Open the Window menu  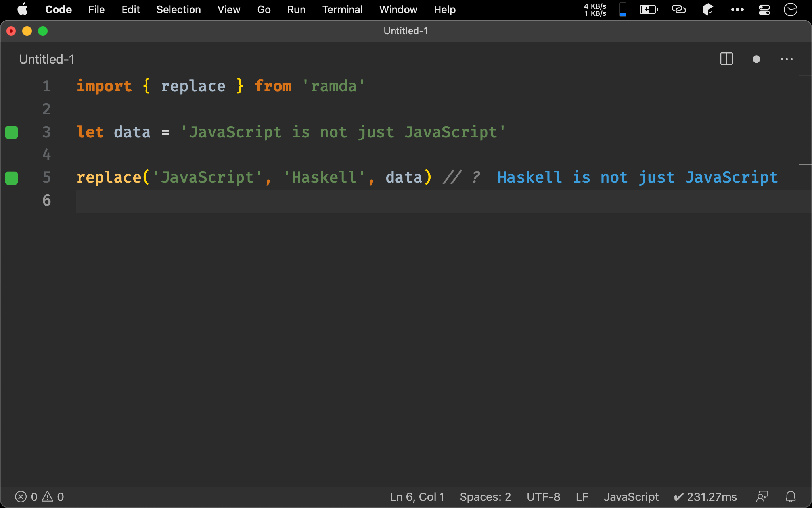tap(398, 10)
